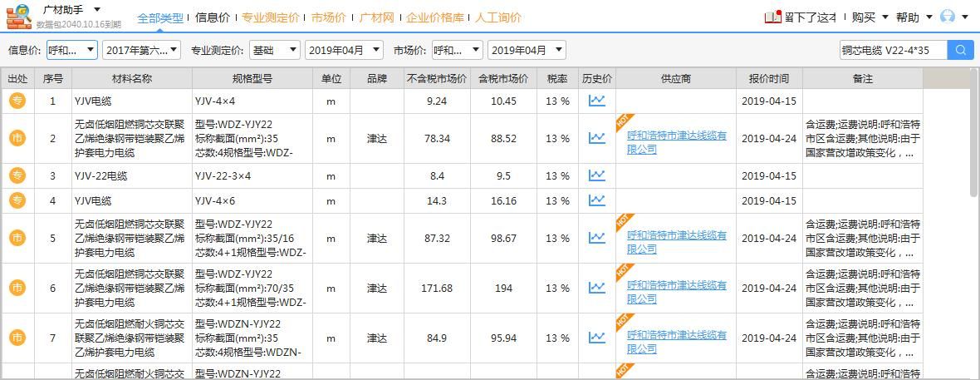Open history price chart for row 2
Screen dimensions: 980x380
(x=597, y=138)
